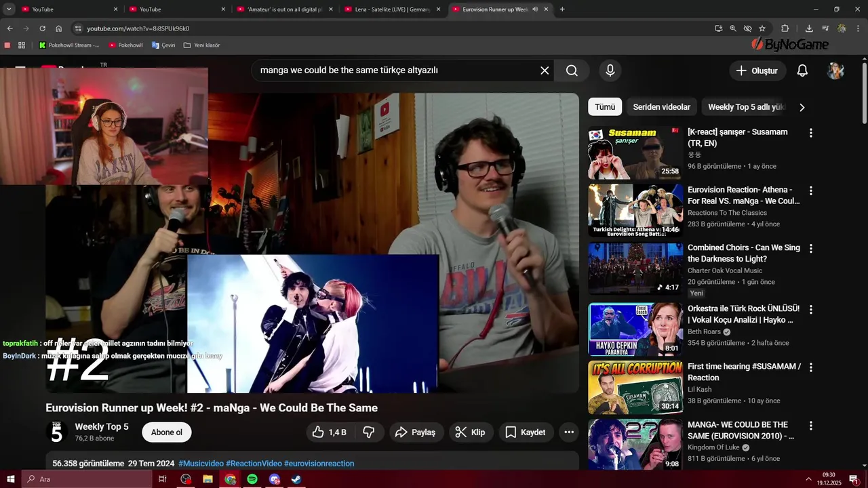Viewport: 868px width, 488px height.
Task: Click the YouTube search magnifier button
Action: pos(572,70)
